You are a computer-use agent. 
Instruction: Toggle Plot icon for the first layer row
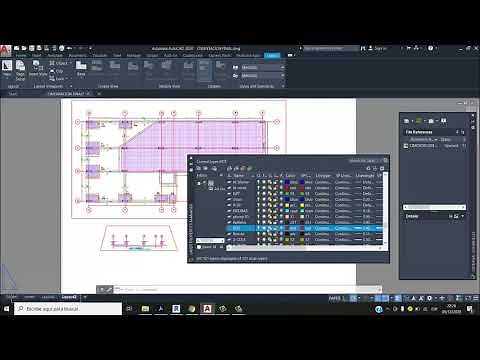pyautogui.click(x=281, y=182)
